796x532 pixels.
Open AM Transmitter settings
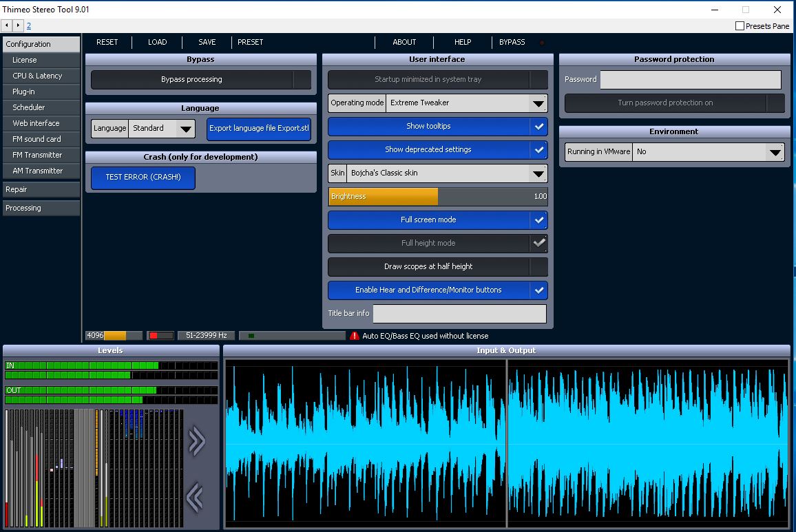coord(41,171)
